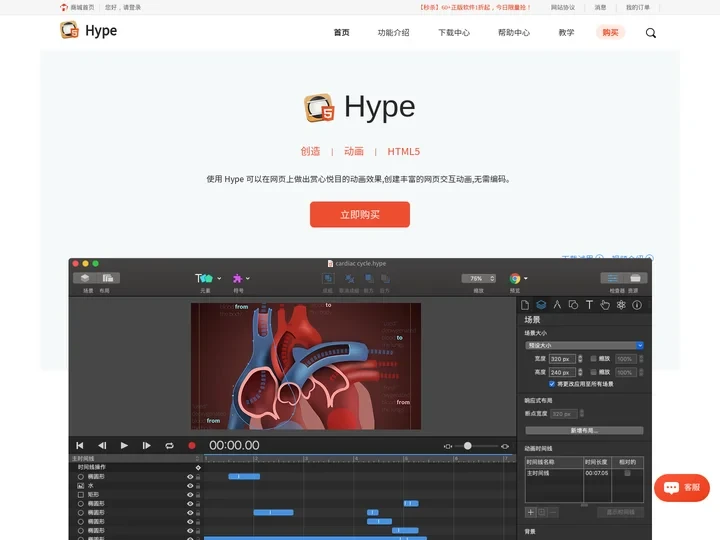The image size is (720, 540).
Task: Open the 帮助中心 nav item
Action: 514,33
